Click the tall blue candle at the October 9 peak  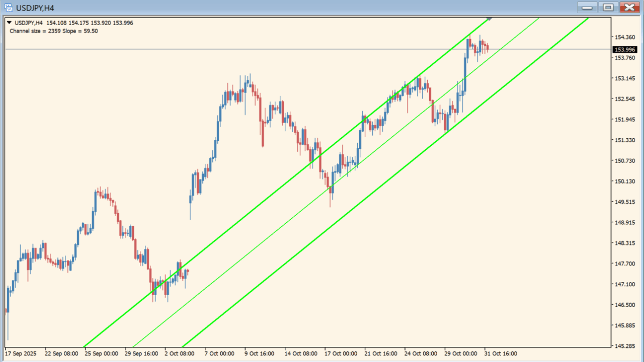[245, 88]
